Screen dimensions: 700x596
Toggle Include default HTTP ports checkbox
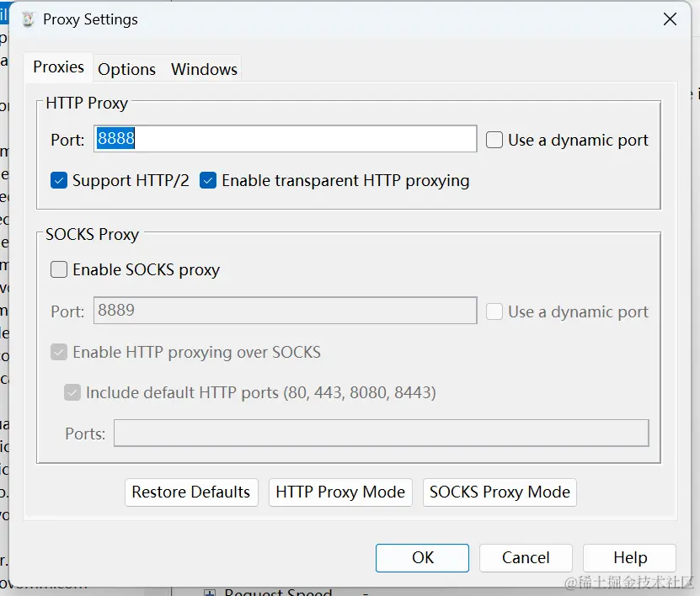pyautogui.click(x=72, y=392)
